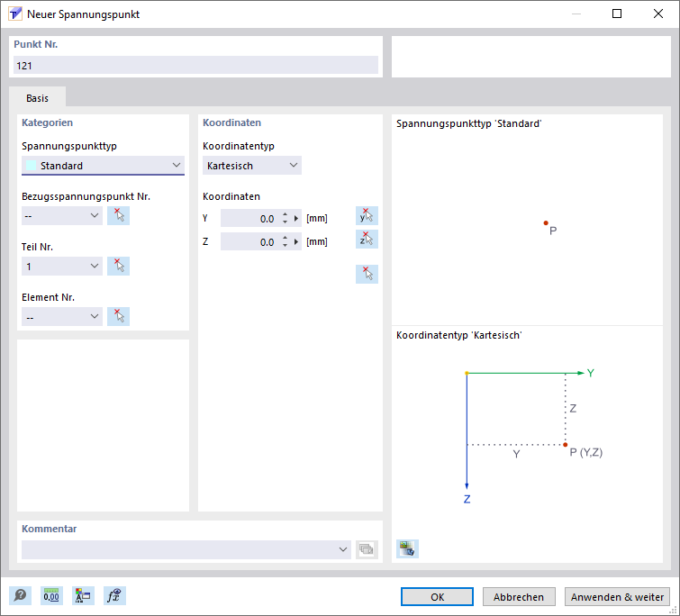Pick Teil Nr. graphically with cursor icon
Viewport: 680px width, 616px height.
118,267
